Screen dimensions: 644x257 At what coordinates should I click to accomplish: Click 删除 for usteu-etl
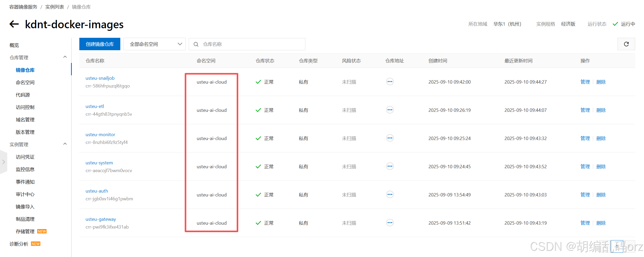click(x=601, y=110)
